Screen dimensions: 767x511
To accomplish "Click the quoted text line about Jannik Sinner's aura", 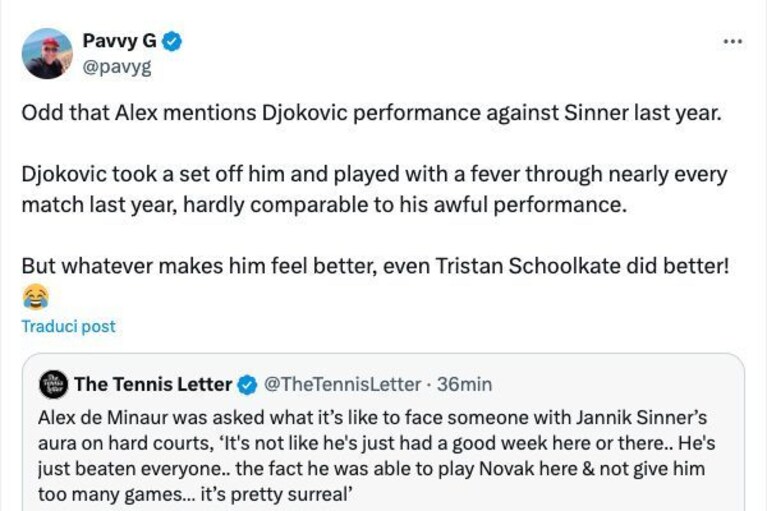I will click(372, 418).
